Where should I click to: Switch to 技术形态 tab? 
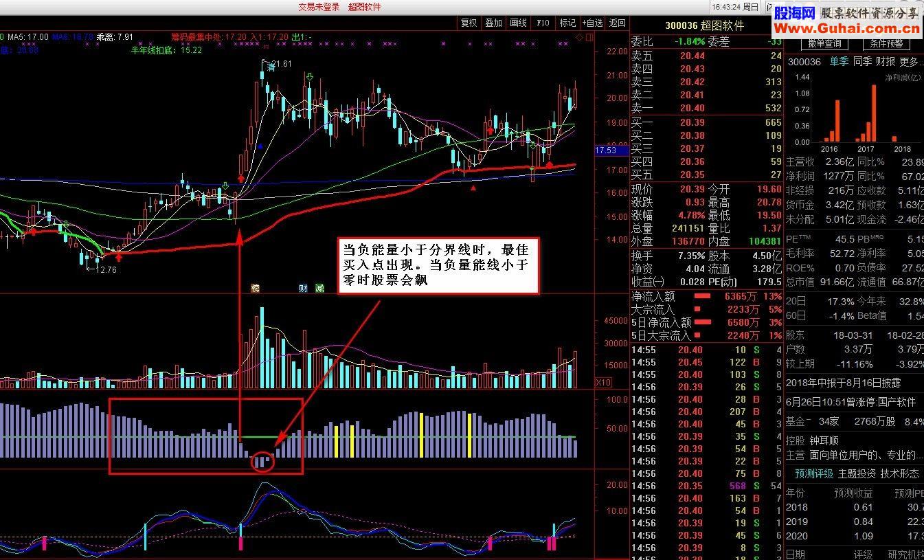899,473
